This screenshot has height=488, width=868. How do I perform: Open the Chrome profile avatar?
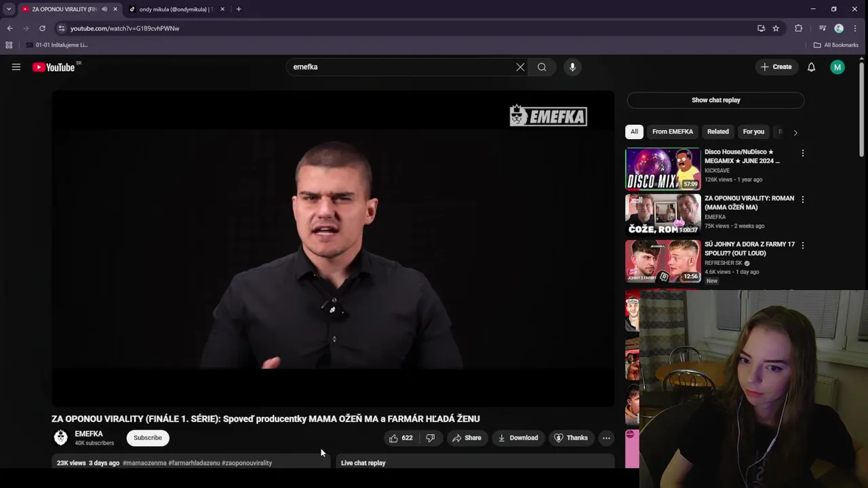839,28
